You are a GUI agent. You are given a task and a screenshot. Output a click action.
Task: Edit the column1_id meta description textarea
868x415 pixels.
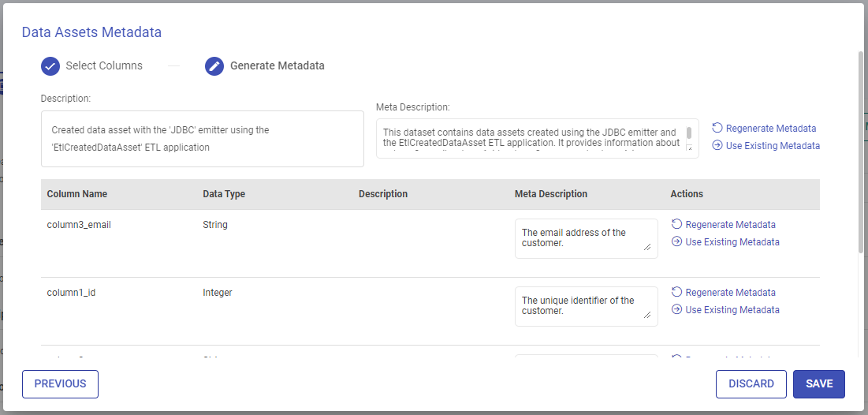coord(585,306)
